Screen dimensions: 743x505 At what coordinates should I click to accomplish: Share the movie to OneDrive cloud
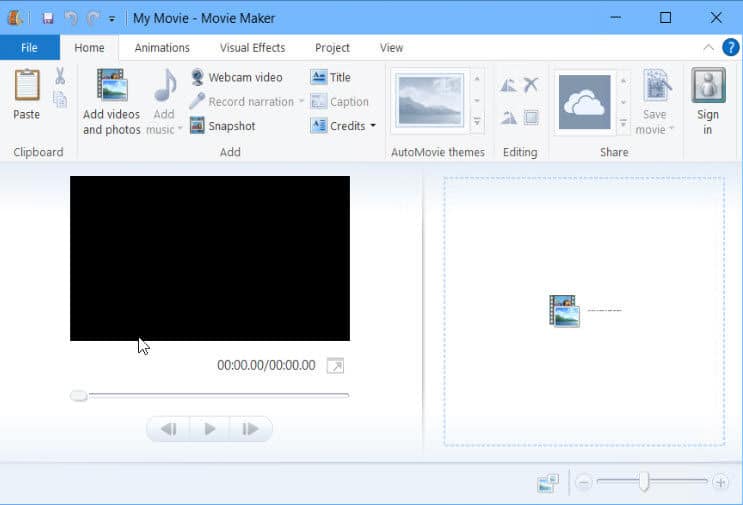(x=584, y=102)
